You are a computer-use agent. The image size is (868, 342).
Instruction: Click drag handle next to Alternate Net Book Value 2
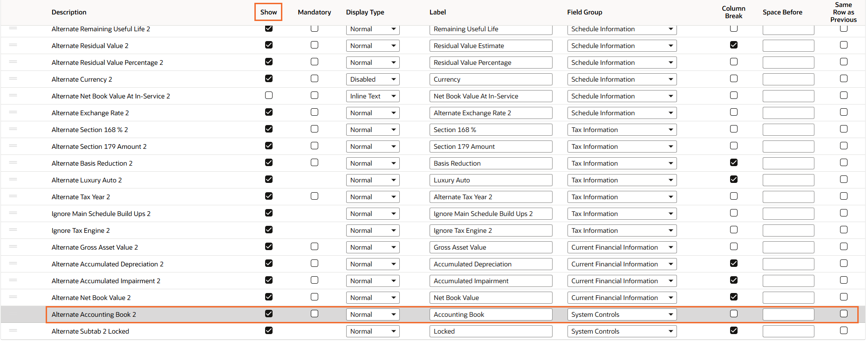coord(13,297)
